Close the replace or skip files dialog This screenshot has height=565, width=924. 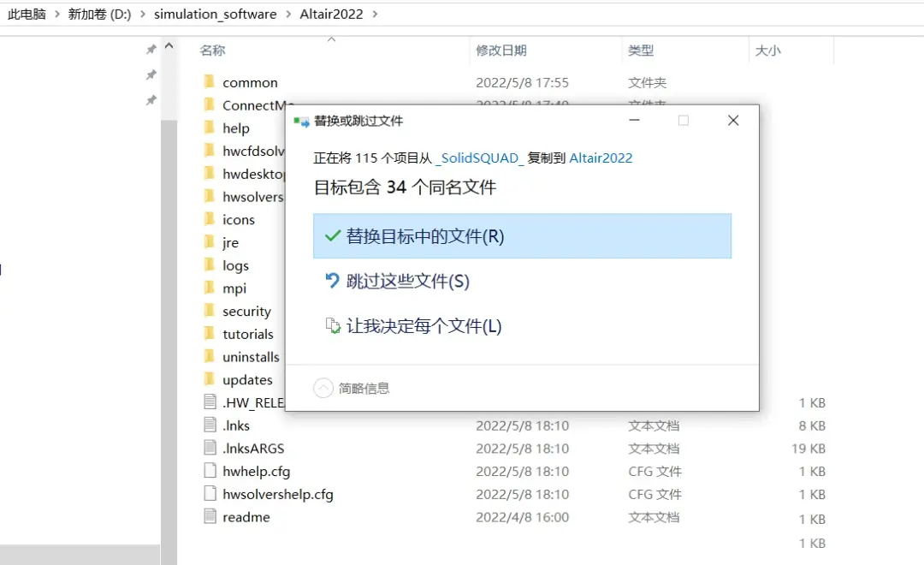tap(733, 121)
